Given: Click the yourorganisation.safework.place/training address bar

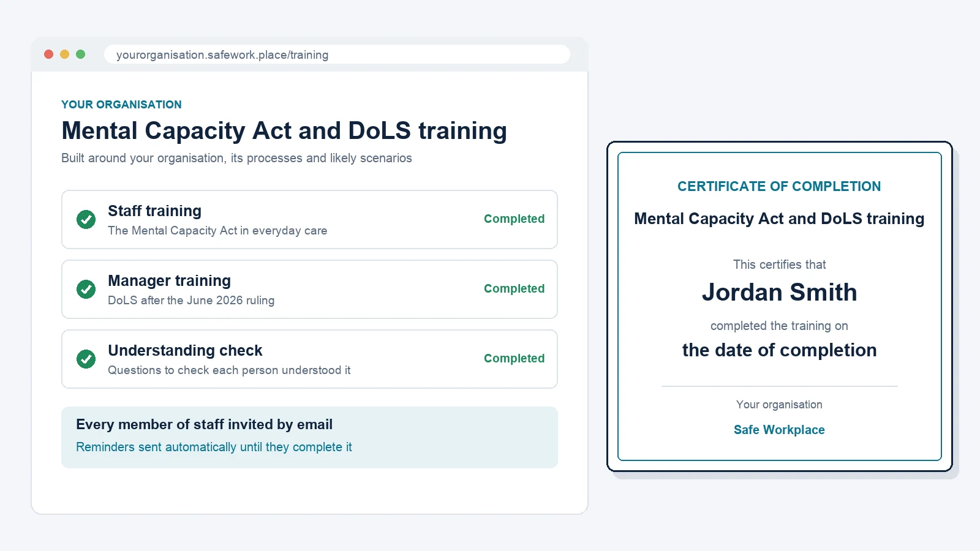Looking at the screenshot, I should coord(337,54).
